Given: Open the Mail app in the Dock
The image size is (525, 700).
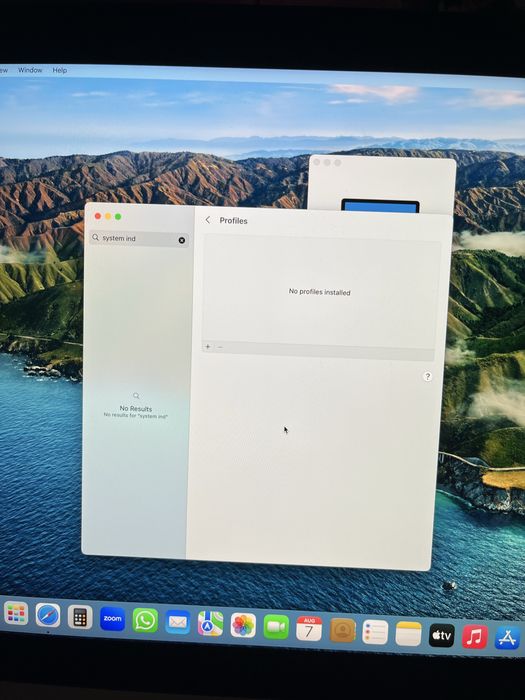Looking at the screenshot, I should pyautogui.click(x=178, y=622).
